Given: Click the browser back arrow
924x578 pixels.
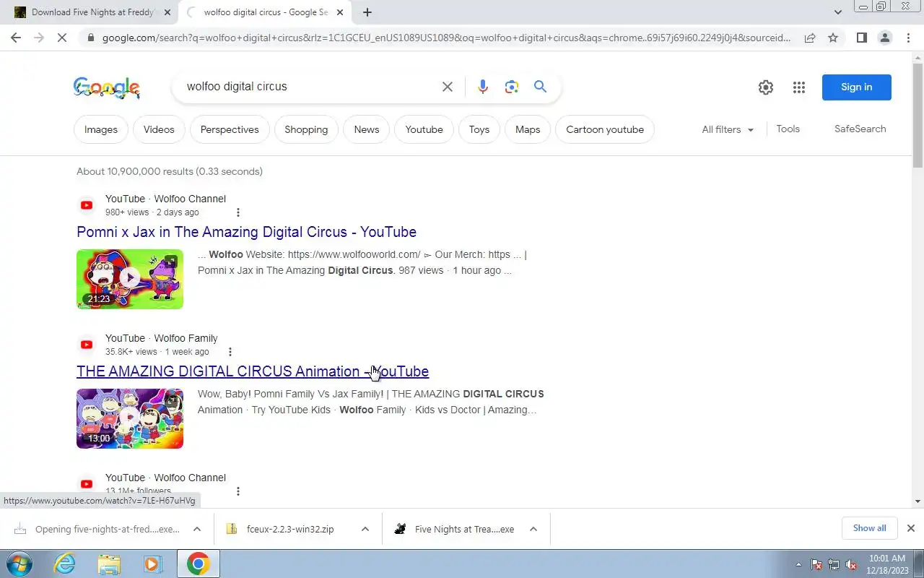Looking at the screenshot, I should [16, 38].
